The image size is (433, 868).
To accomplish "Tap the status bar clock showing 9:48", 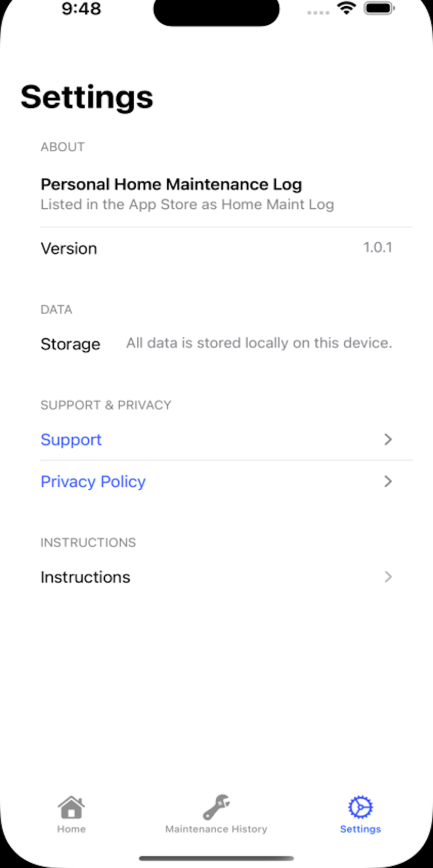I will (82, 9).
